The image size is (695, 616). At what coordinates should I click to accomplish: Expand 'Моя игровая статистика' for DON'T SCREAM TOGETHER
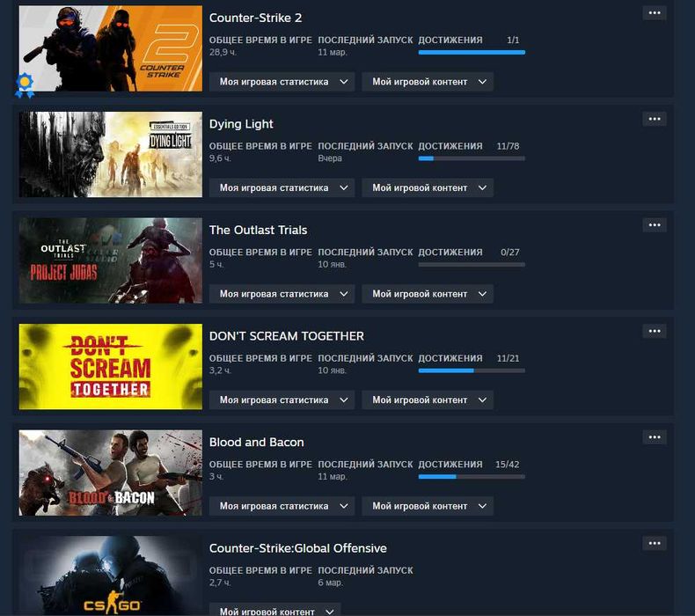[x=282, y=400]
